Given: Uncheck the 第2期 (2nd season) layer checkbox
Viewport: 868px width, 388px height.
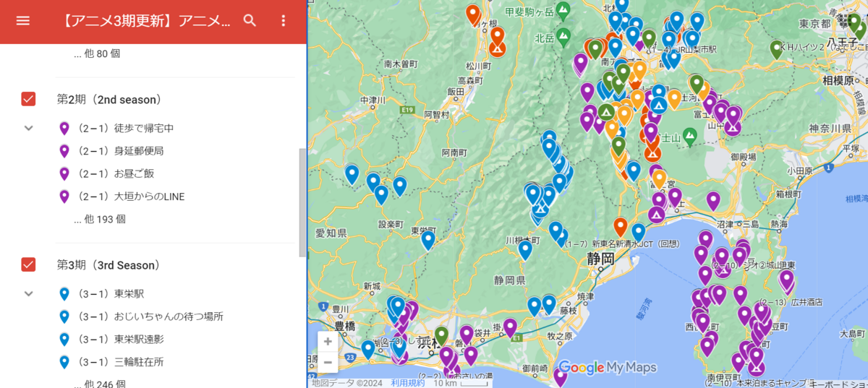Looking at the screenshot, I should tap(28, 99).
